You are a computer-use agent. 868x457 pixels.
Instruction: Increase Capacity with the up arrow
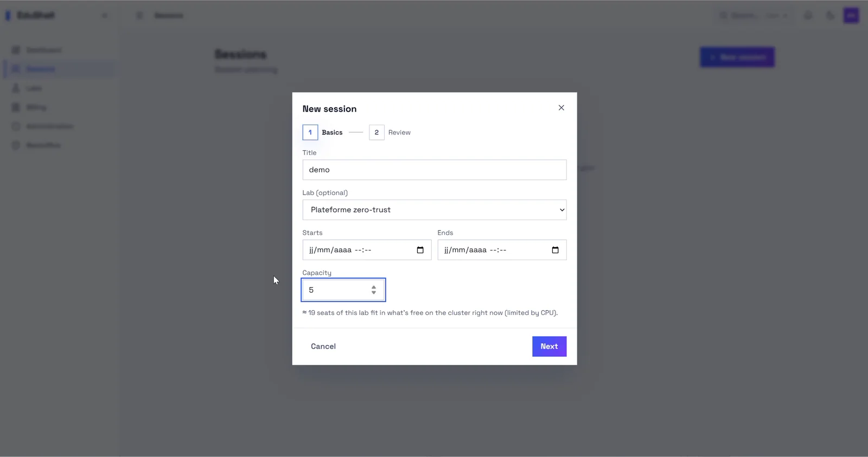(x=374, y=287)
